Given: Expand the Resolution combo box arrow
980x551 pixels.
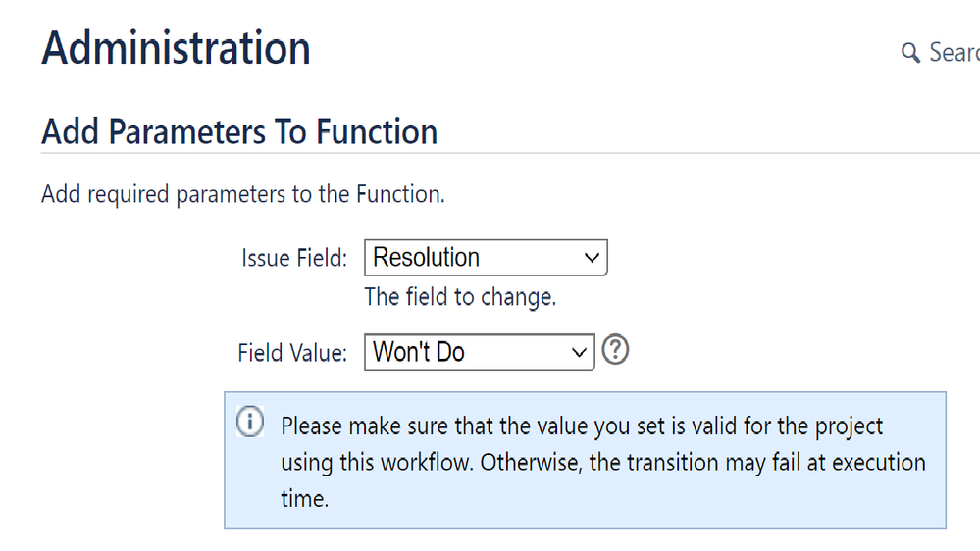Looking at the screenshot, I should (592, 258).
